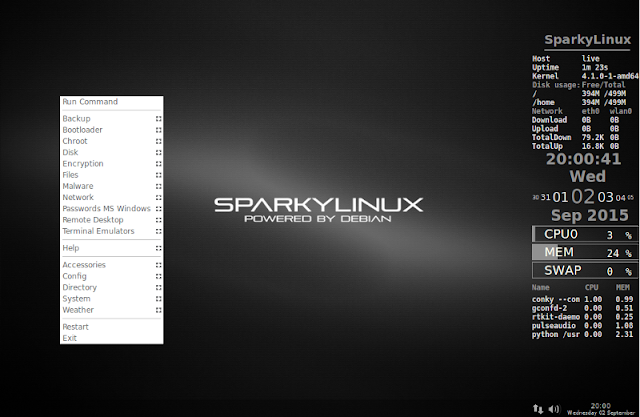
Task: Expand the Disk submenu arrow
Action: [158, 153]
